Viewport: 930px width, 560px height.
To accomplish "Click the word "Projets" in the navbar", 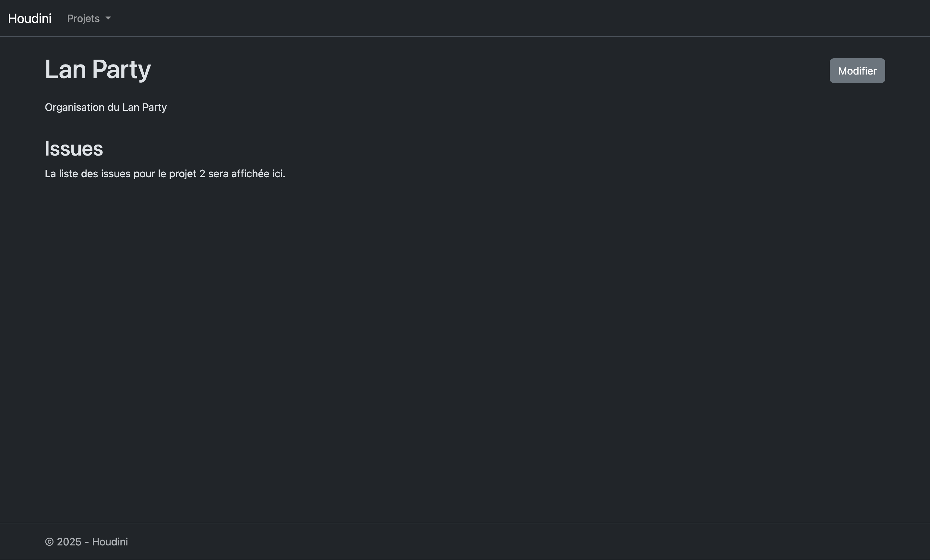I will coord(83,18).
